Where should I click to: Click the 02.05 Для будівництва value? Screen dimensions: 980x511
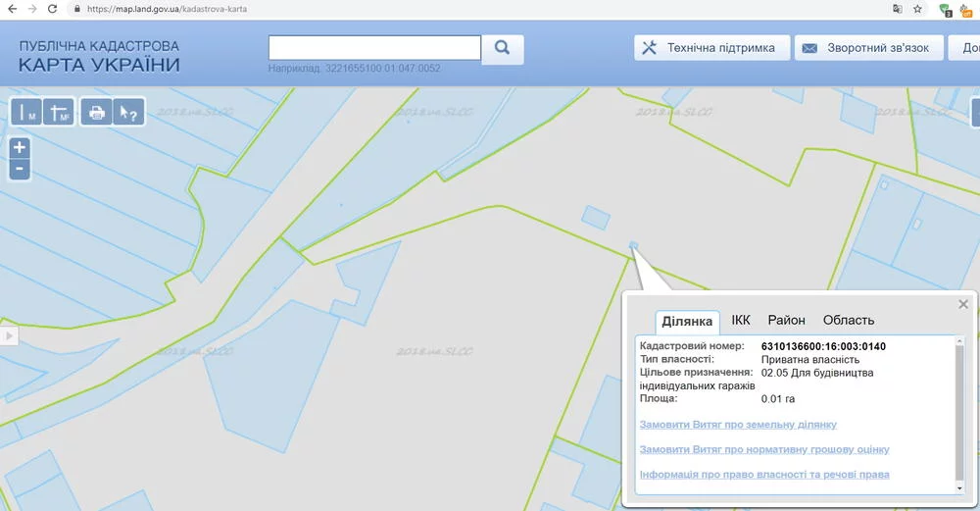pos(817,373)
